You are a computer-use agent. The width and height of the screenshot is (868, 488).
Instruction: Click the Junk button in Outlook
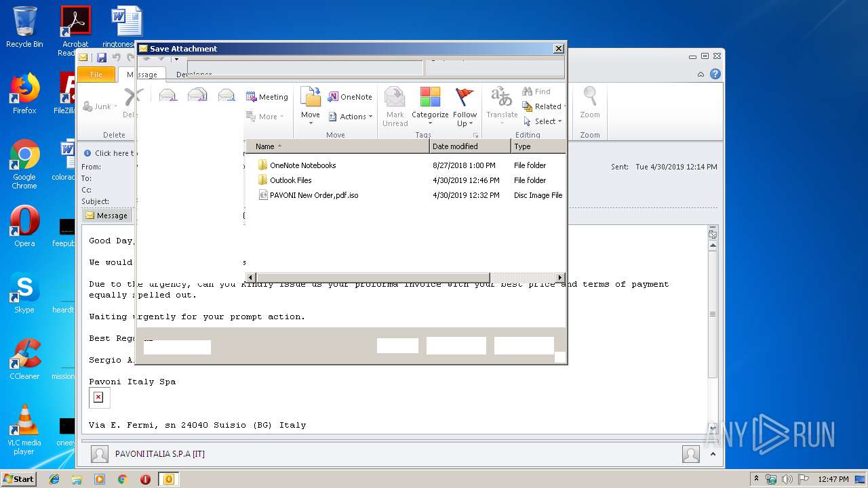coord(100,106)
